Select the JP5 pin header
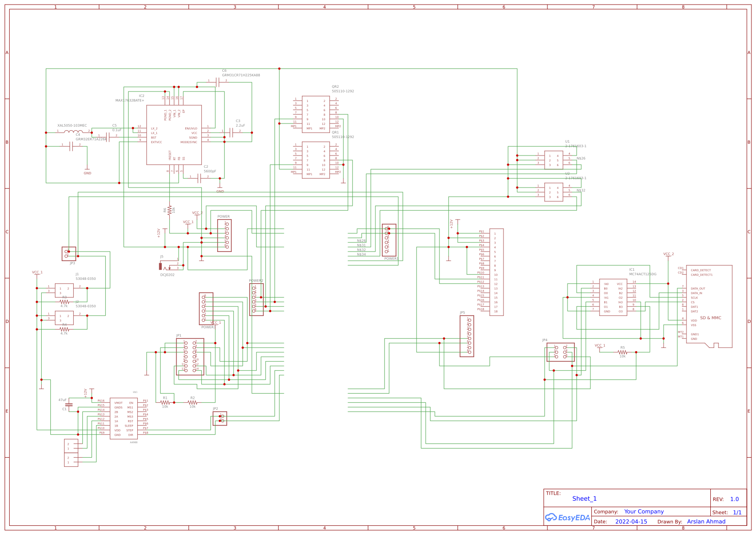 click(466, 336)
